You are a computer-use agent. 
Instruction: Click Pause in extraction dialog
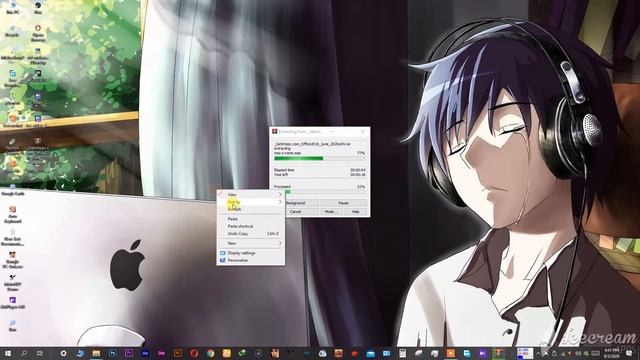pyautogui.click(x=343, y=203)
